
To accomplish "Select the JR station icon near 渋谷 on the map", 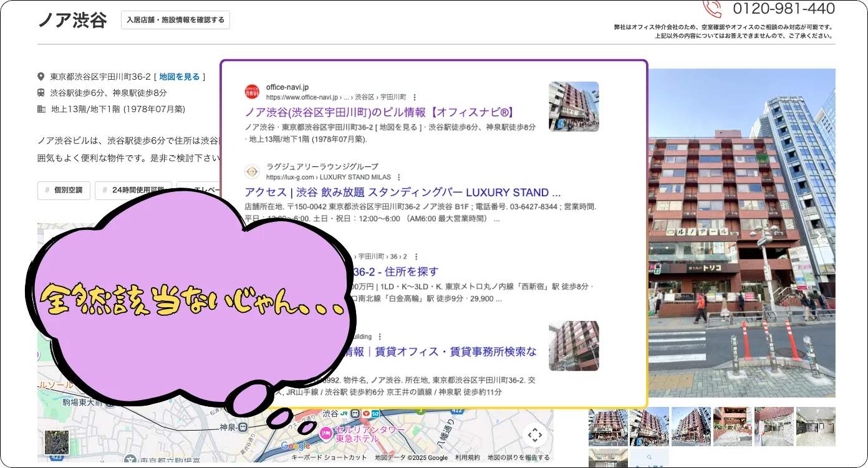I will pos(344,414).
